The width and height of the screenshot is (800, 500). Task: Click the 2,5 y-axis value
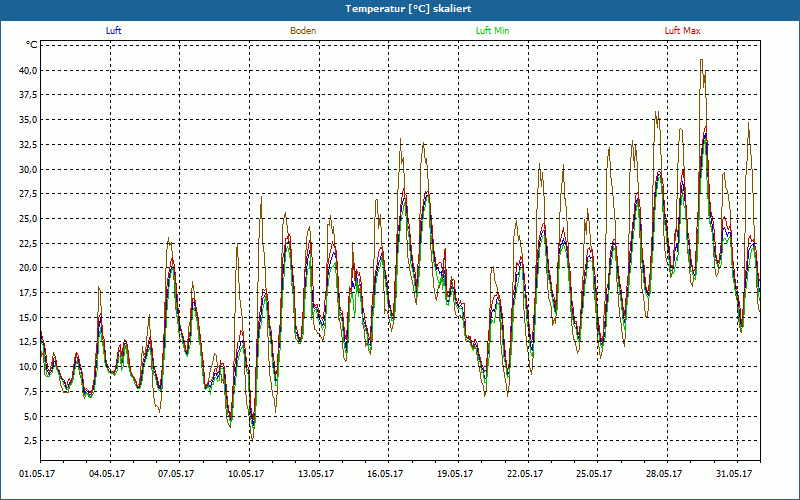30,441
